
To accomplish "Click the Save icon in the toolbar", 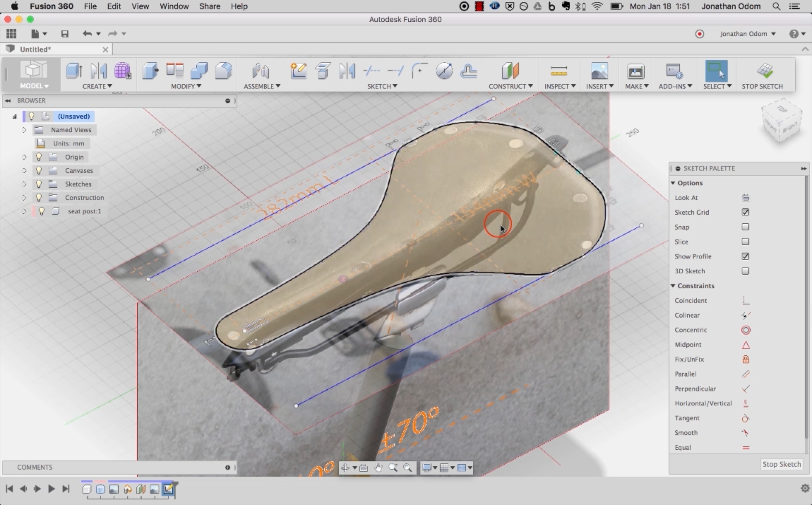I will (x=65, y=34).
